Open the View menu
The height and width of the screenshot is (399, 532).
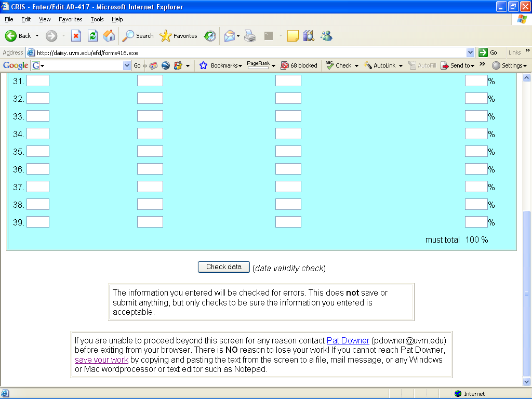tap(45, 19)
